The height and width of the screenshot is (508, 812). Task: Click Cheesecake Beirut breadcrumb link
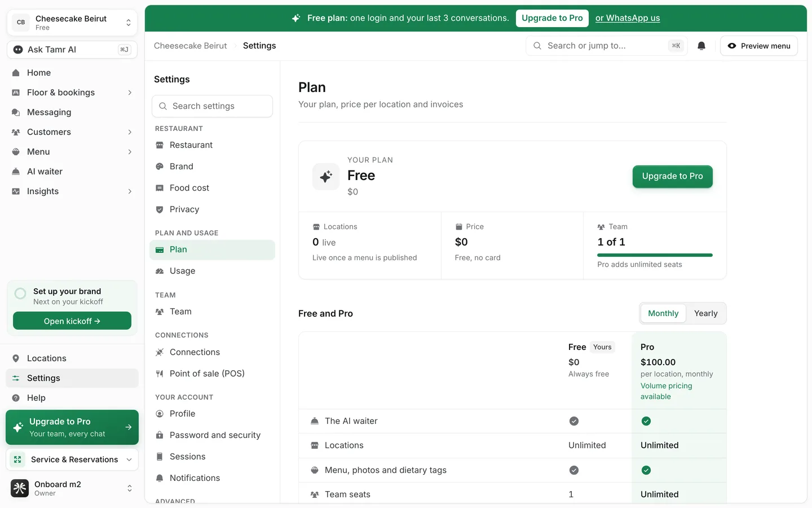191,46
